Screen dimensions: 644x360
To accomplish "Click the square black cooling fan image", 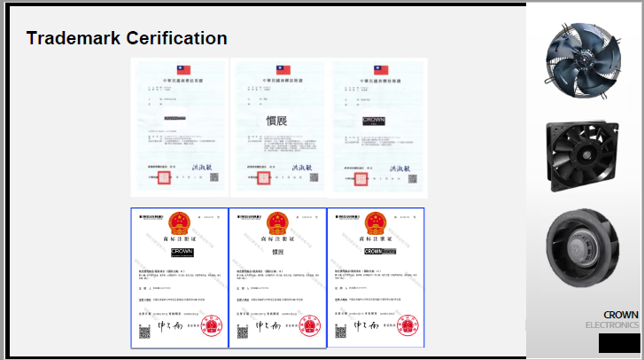I will point(582,156).
